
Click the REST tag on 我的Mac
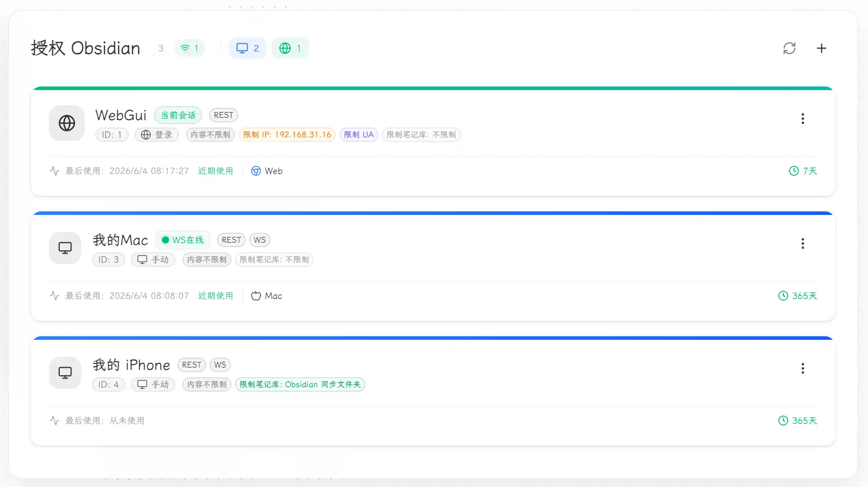point(231,240)
